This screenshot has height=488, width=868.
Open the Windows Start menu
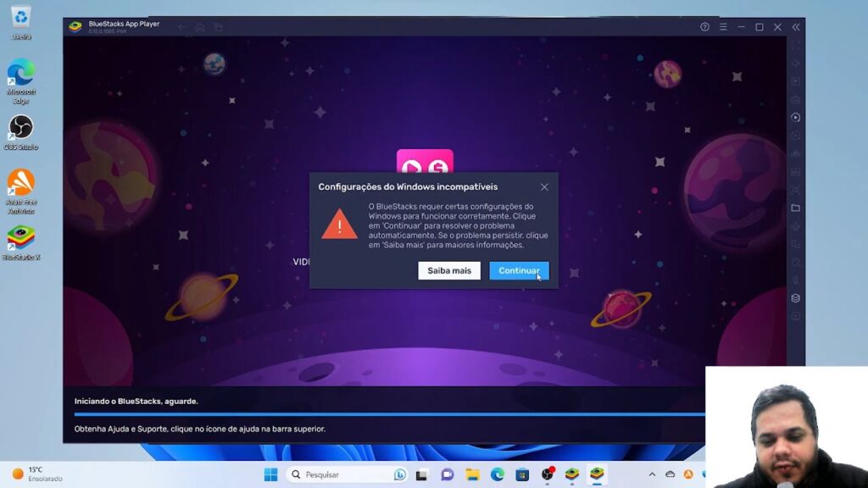(270, 474)
